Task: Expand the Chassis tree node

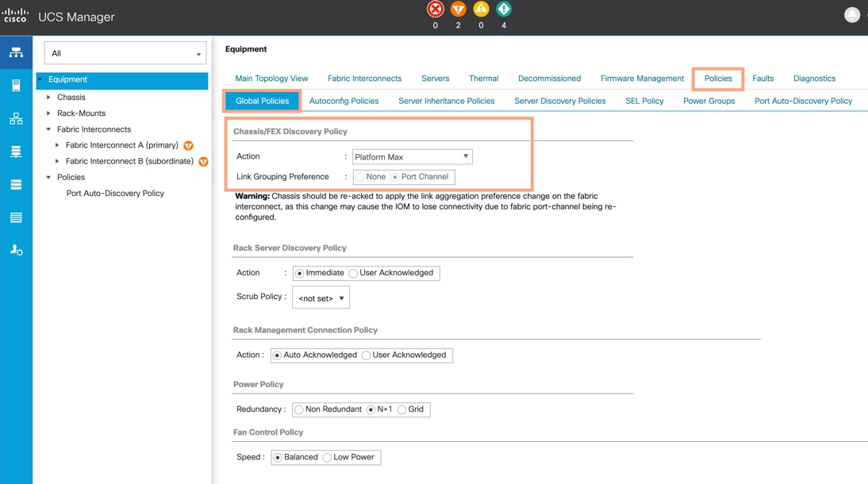Action: point(48,97)
